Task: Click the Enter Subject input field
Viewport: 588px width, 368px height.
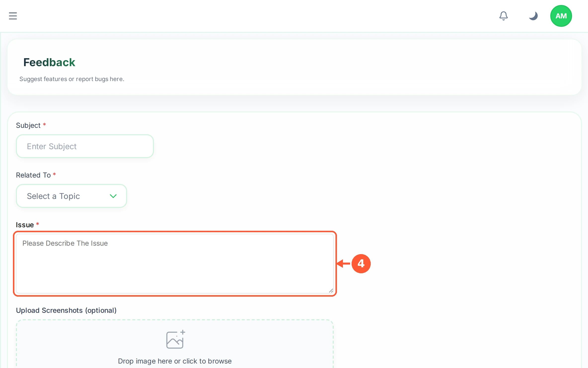Action: [x=85, y=146]
